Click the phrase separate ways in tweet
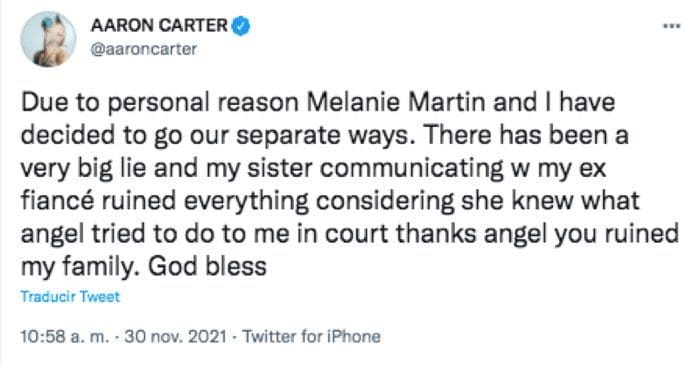Screen dimensions: 700x366 click(322, 136)
